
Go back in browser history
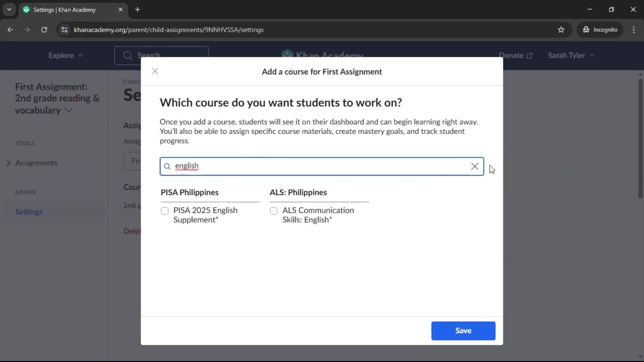tap(10, 29)
